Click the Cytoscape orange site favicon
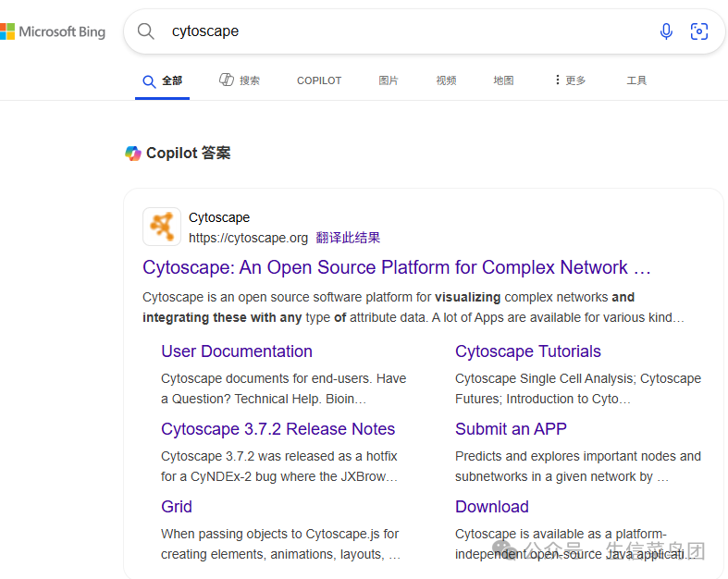This screenshot has height=579, width=728. point(162,227)
